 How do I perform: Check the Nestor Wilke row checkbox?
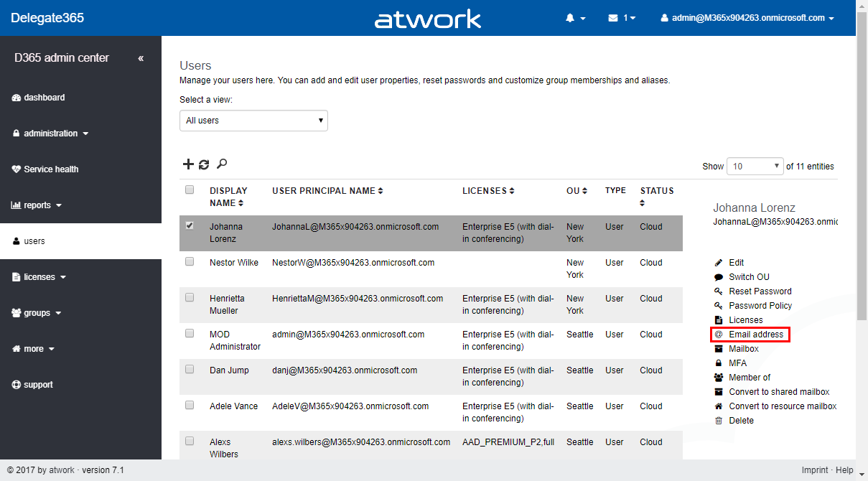coord(190,261)
